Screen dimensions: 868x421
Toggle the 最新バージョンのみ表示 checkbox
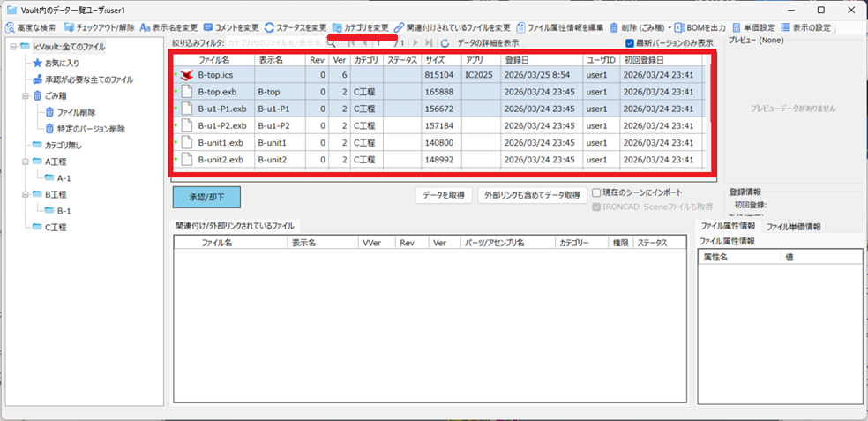click(629, 42)
